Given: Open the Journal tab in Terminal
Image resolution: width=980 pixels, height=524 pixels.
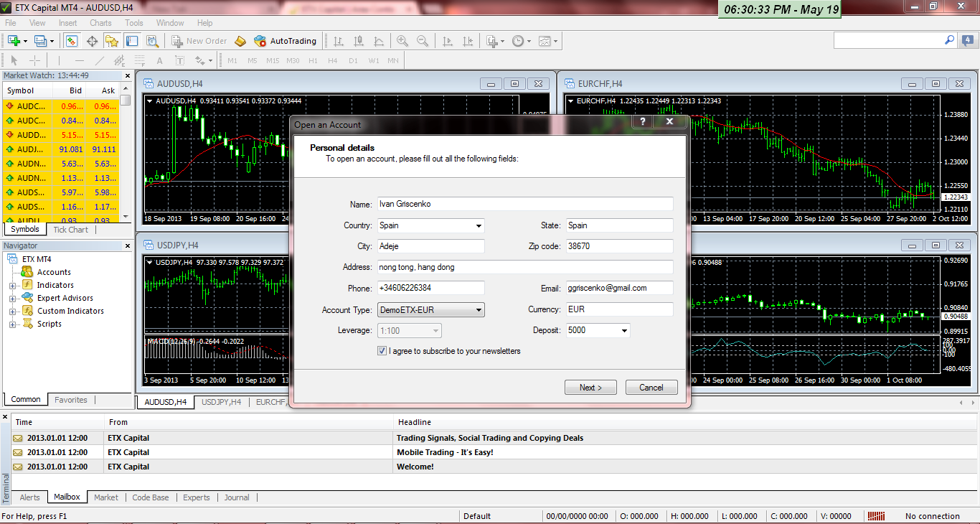Looking at the screenshot, I should click(237, 497).
